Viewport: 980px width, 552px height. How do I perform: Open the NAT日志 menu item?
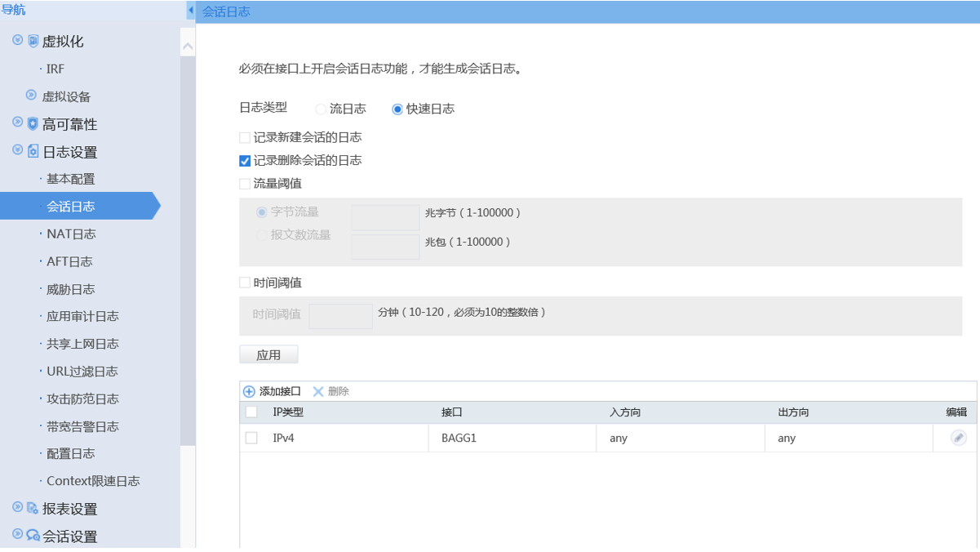(x=71, y=234)
